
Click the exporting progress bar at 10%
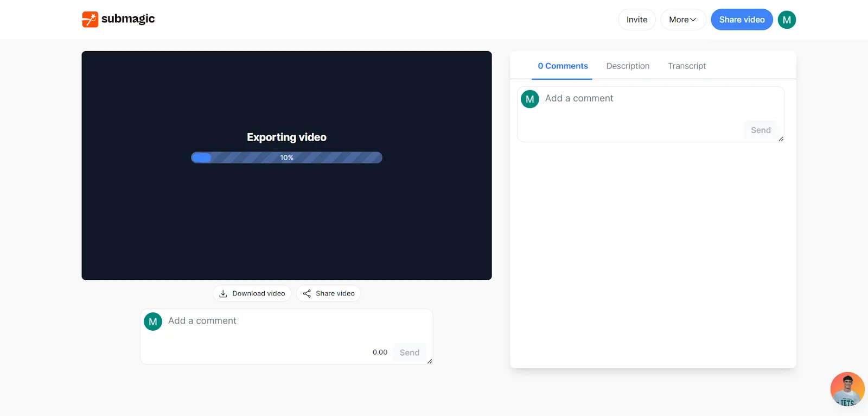(x=286, y=157)
